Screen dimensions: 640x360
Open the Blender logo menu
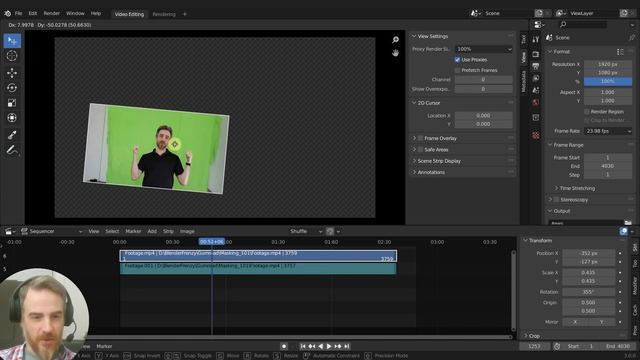tap(7, 13)
